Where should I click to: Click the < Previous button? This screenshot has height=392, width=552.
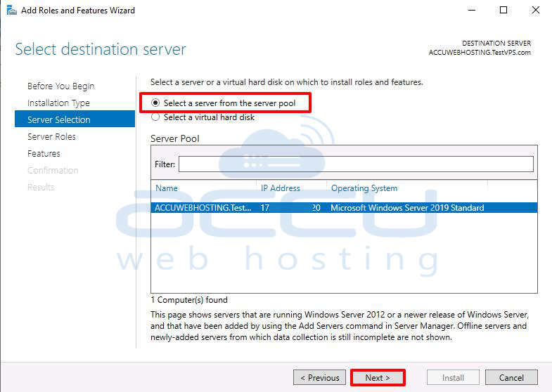tap(320, 377)
